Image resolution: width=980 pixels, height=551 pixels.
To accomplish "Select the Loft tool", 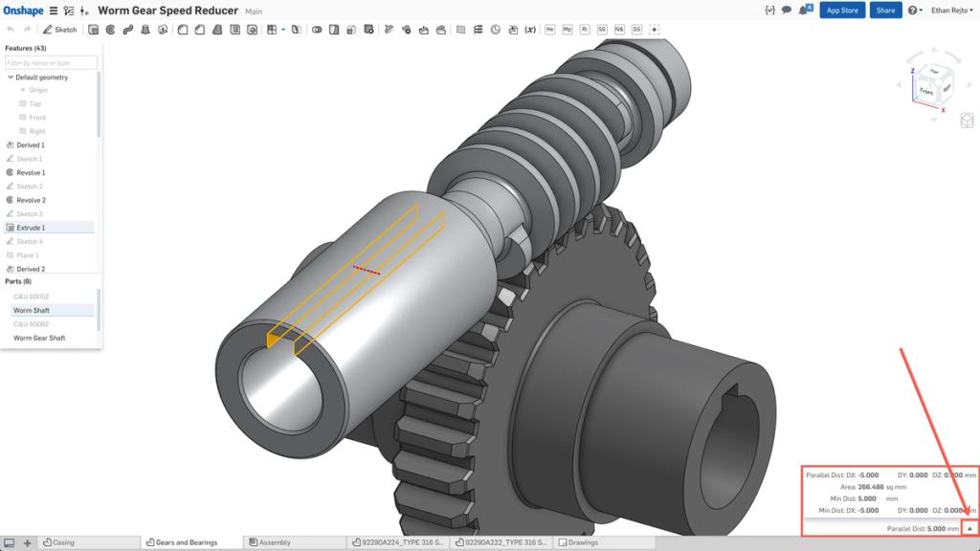I will [x=145, y=30].
